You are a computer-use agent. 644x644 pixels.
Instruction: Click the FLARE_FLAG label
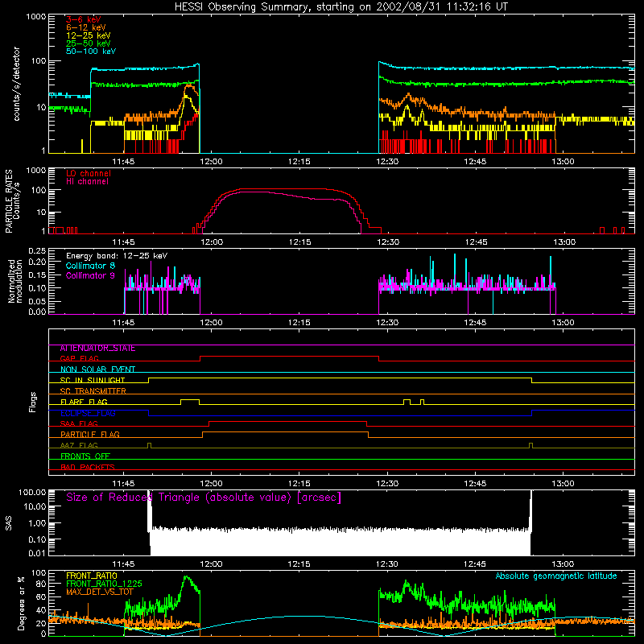pos(84,402)
